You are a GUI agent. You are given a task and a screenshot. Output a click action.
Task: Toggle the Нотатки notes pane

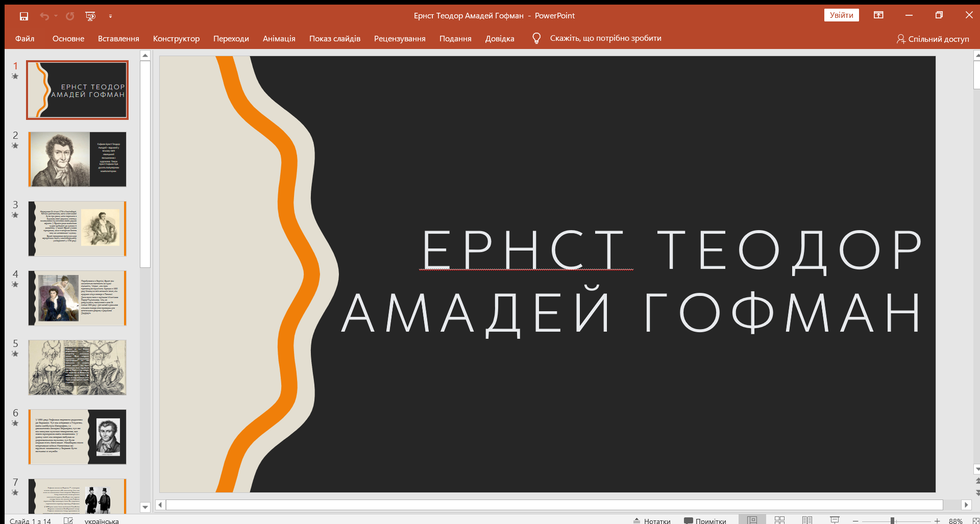click(652, 521)
